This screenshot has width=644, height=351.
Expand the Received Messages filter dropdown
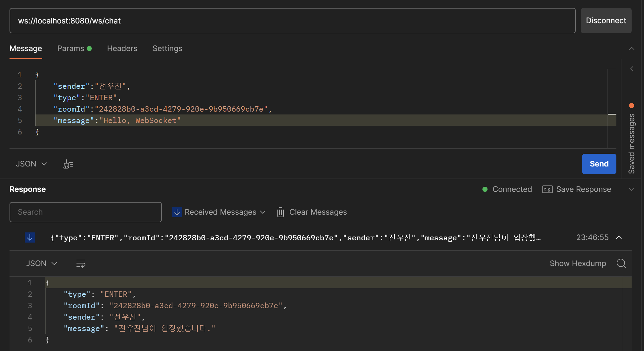263,212
